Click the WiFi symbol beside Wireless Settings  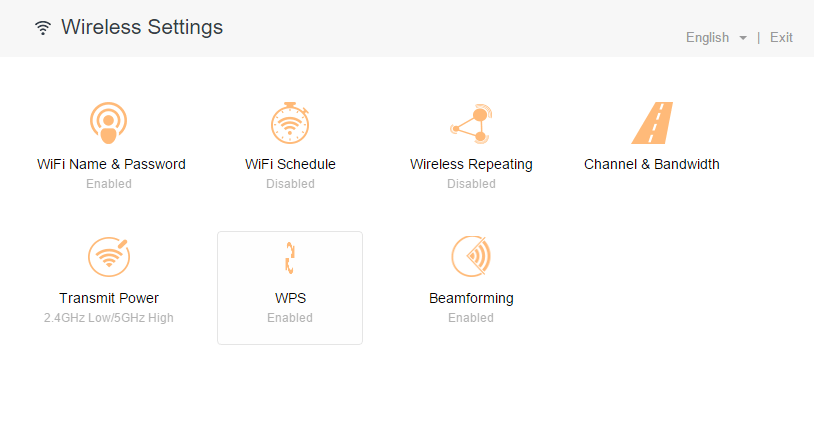click(43, 28)
